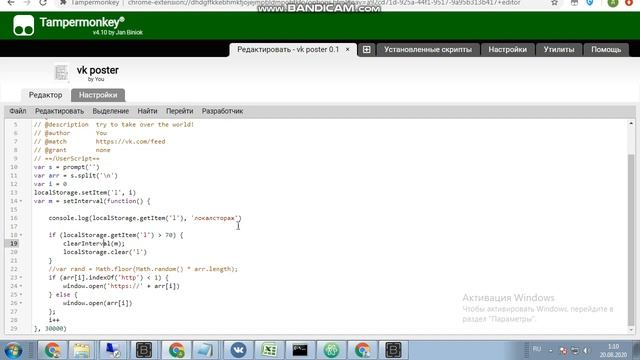Collapse code fold arrow at line 26
The width and height of the screenshot is (640, 360).
(x=21, y=303)
